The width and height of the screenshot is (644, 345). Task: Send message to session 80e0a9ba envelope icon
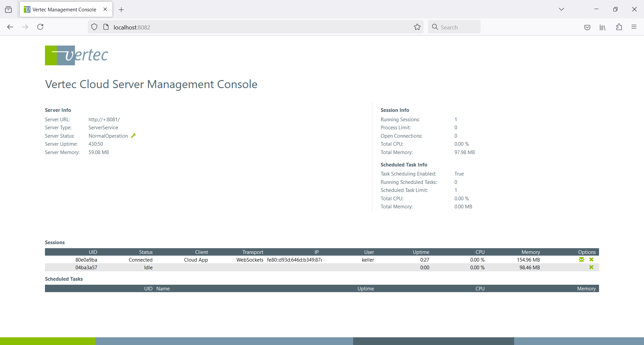(582, 260)
